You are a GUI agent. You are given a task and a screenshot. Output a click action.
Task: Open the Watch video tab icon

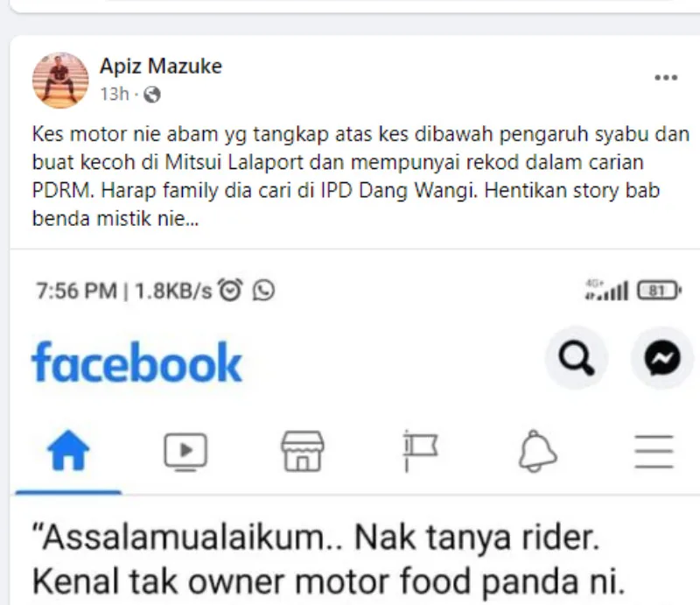(185, 451)
